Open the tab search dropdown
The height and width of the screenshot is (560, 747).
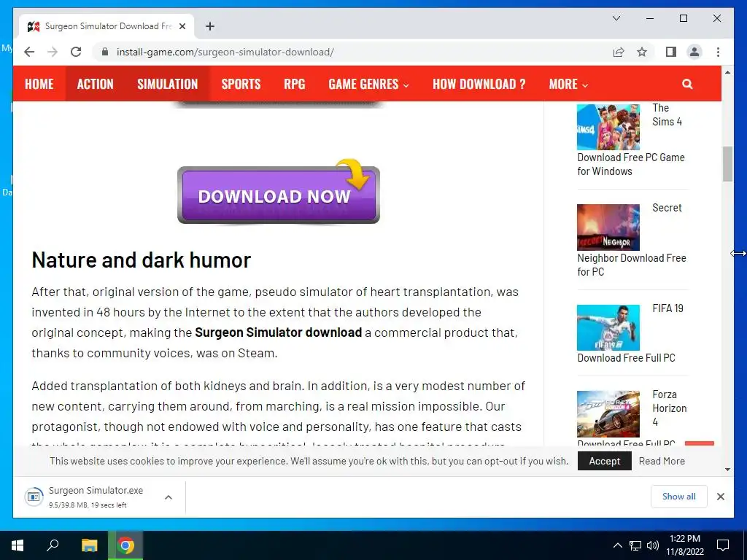point(616,18)
